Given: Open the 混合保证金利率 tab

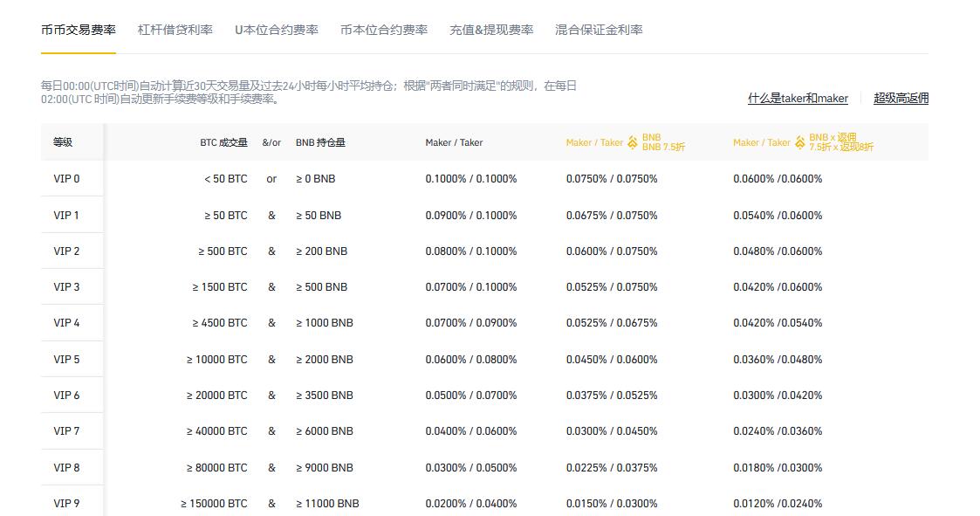Looking at the screenshot, I should pos(599,30).
